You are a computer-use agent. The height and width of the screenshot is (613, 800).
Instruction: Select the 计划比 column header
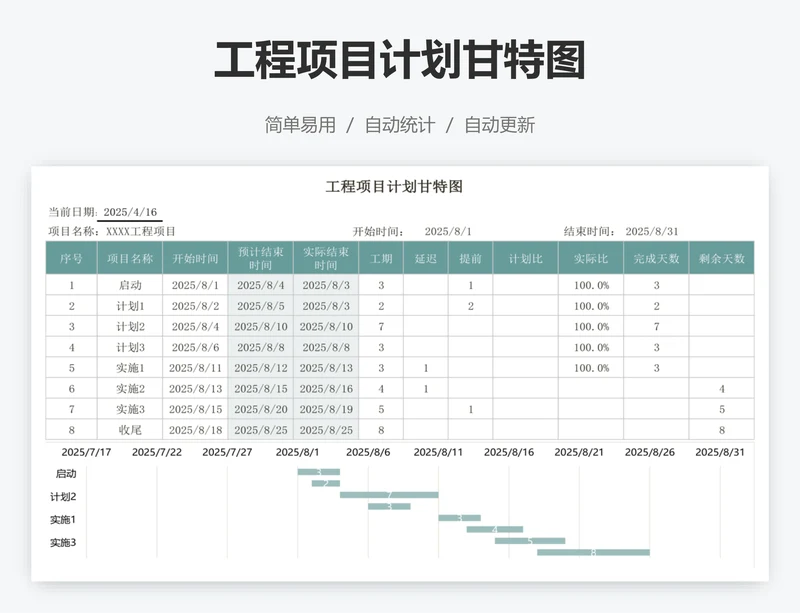coord(526,258)
